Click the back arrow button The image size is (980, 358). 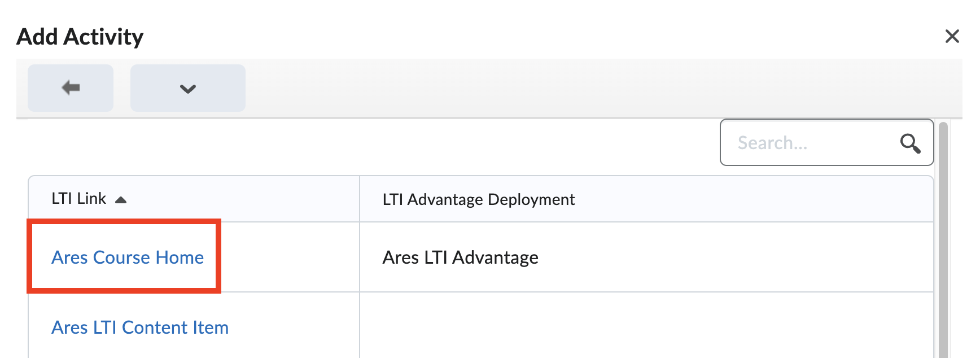point(71,88)
